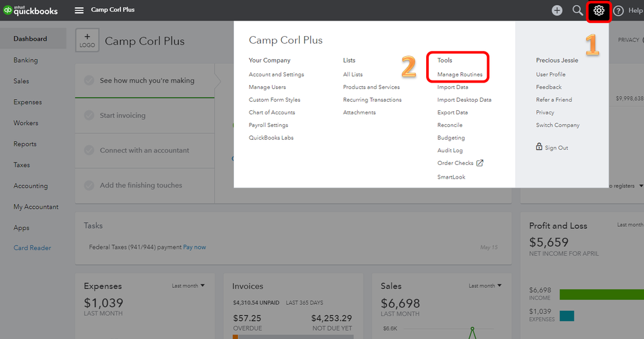This screenshot has width=644, height=339.
Task: Open Accounting in sidebar
Action: tap(30, 186)
